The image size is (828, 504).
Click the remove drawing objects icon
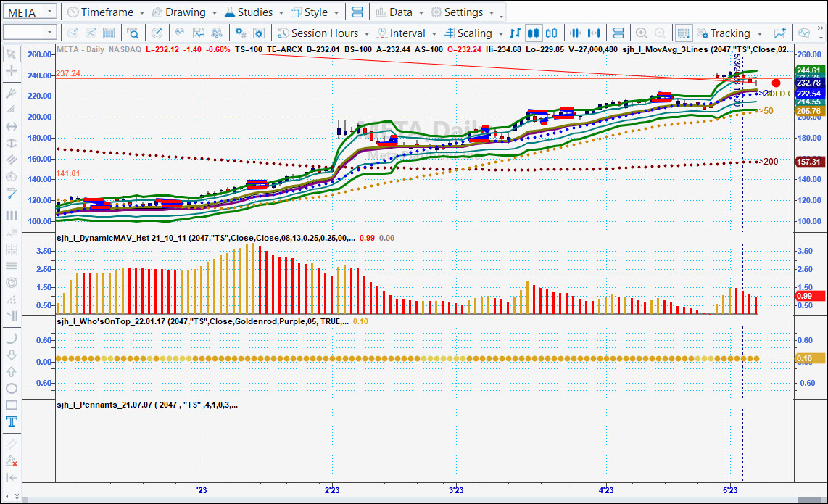(11, 461)
